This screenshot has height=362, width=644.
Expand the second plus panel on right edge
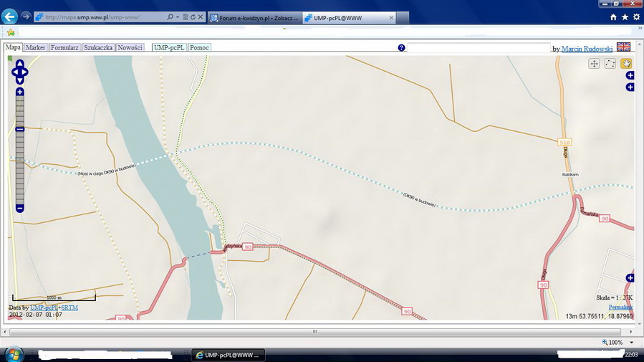(x=630, y=87)
